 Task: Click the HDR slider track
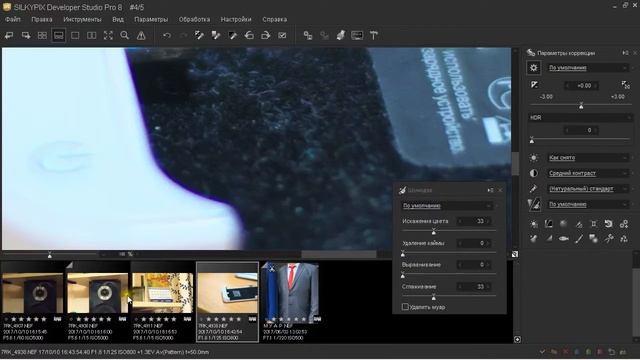[580, 140]
